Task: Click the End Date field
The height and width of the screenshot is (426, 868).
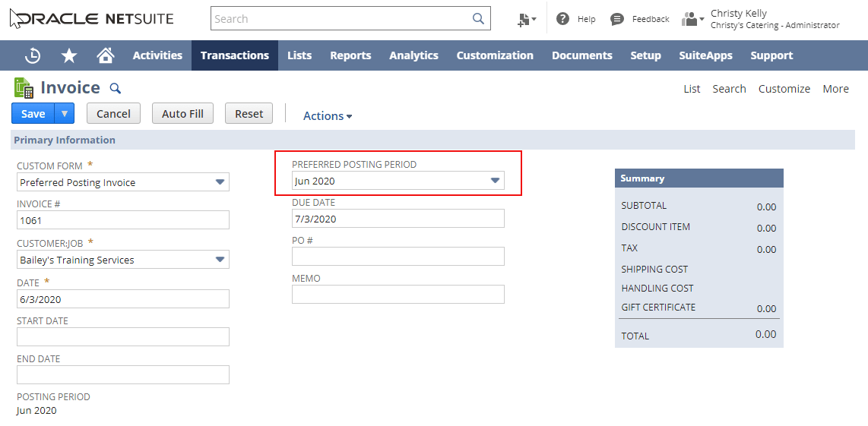Action: click(x=123, y=374)
